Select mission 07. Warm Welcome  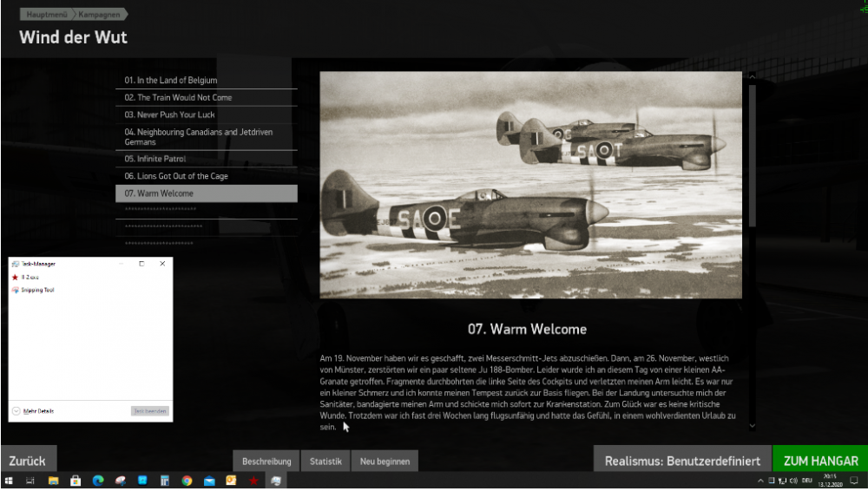click(x=206, y=193)
